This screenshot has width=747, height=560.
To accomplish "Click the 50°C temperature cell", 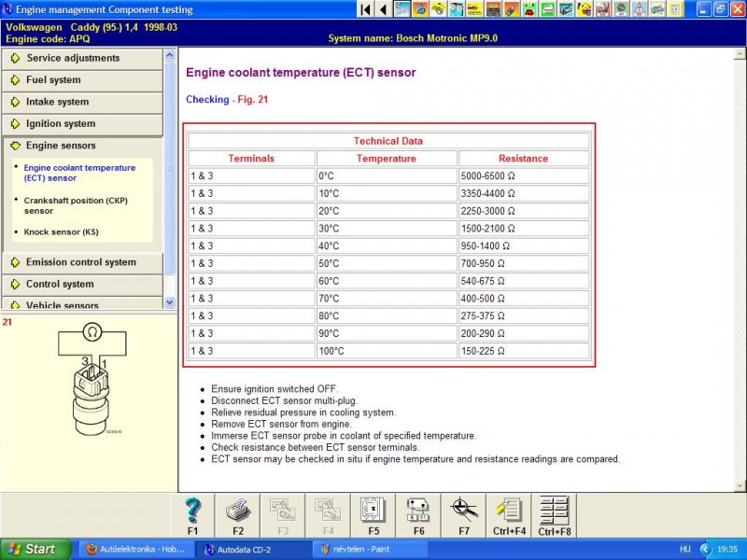I will (x=387, y=264).
